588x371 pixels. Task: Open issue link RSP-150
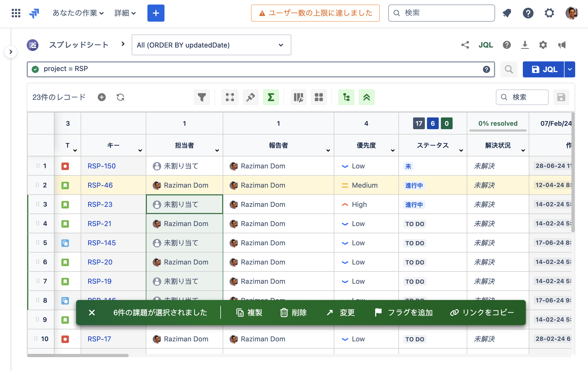(x=101, y=166)
